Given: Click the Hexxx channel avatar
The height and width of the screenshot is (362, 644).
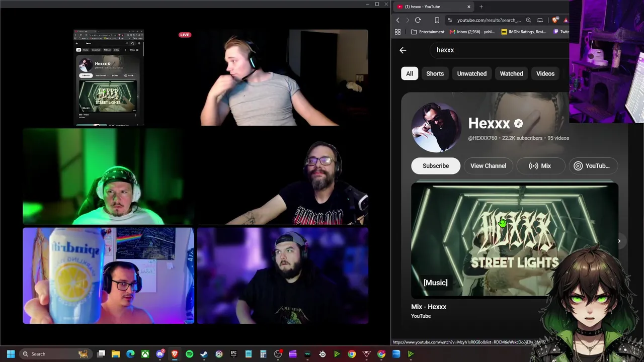Looking at the screenshot, I should click(436, 128).
